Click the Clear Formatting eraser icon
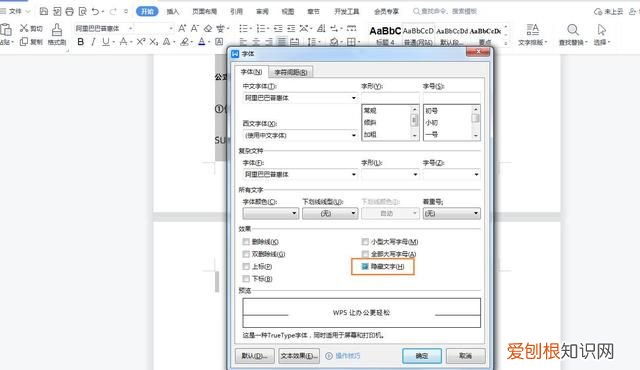Viewport: 640px width, 370px height. click(x=208, y=28)
